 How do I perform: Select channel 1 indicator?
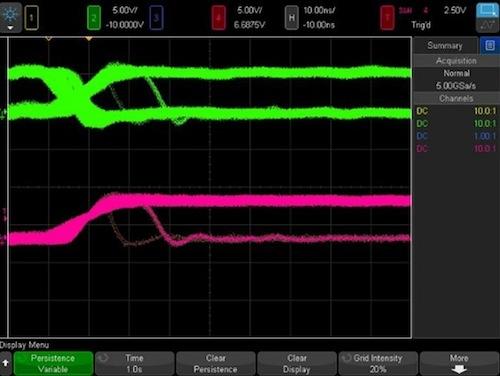pos(31,18)
